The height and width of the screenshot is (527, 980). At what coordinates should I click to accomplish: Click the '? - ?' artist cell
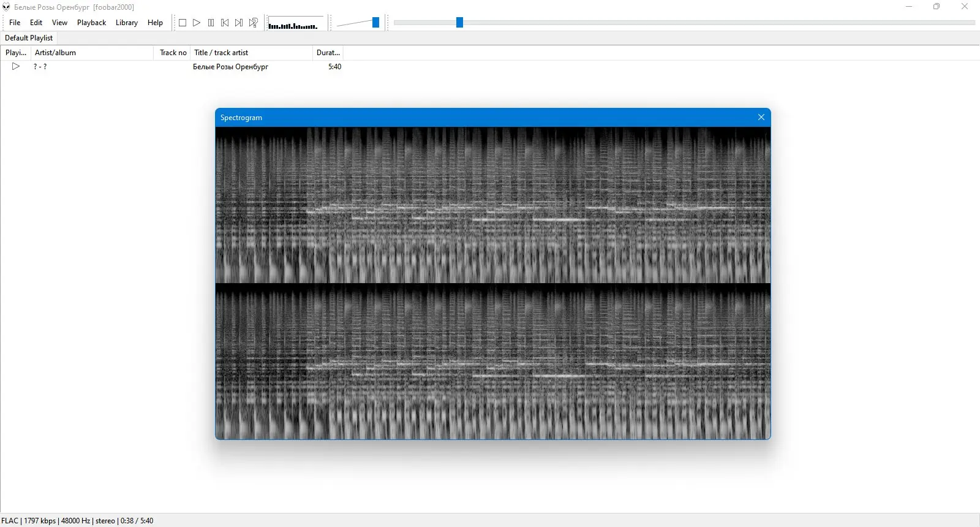tap(40, 67)
